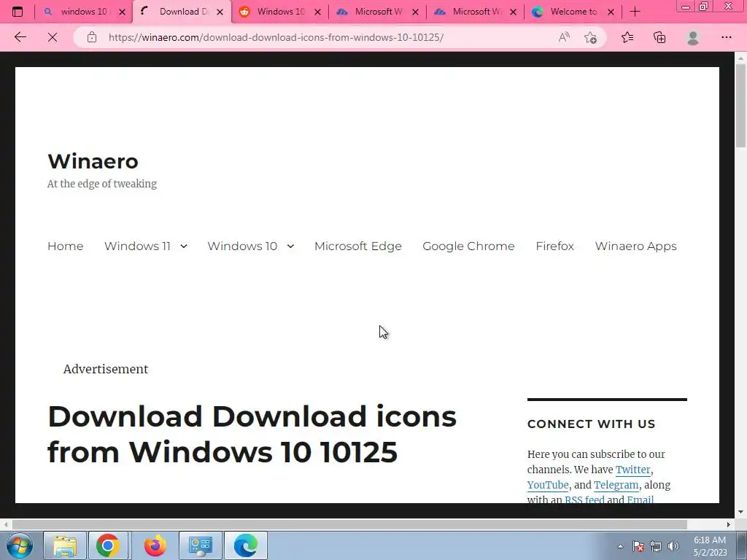Open the tab actions menu icon
Image resolution: width=747 pixels, height=560 pixels.
click(x=18, y=12)
